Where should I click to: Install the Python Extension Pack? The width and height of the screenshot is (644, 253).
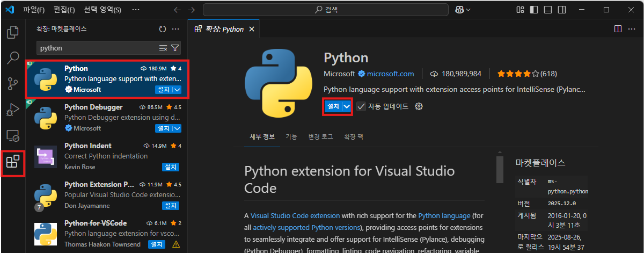[x=171, y=206]
